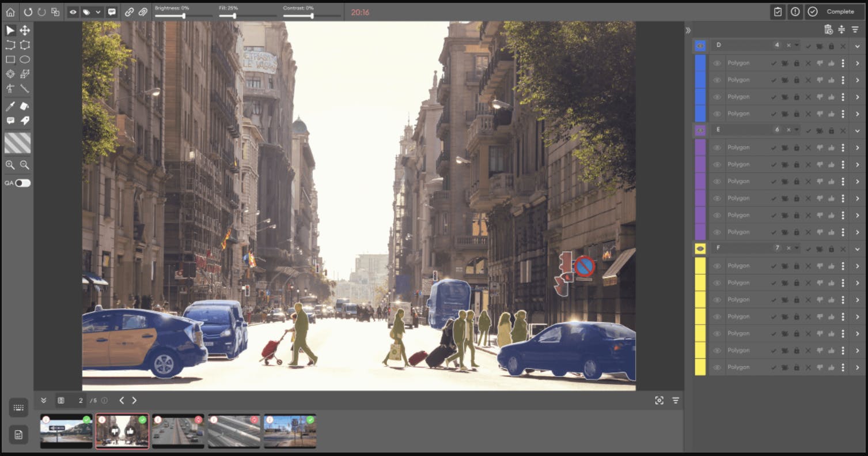
Task: Collapse the thumbnail strip with double chevron
Action: (x=44, y=400)
